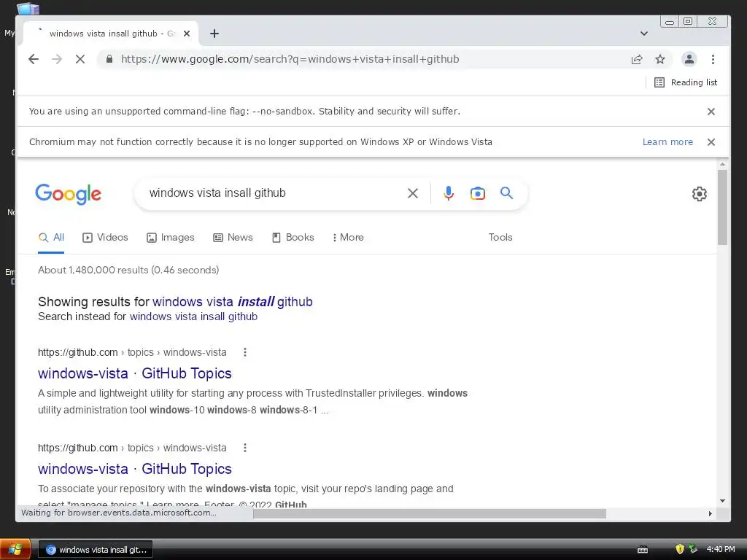The height and width of the screenshot is (560, 747).
Task: Open search Tools options
Action: (x=500, y=237)
